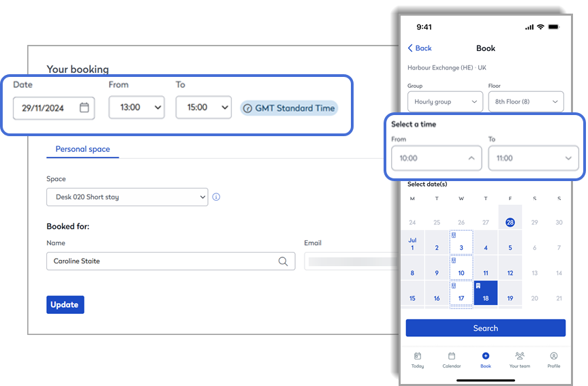Expand the Desk 020 Short stay dropdown
588x386 pixels.
tap(127, 197)
